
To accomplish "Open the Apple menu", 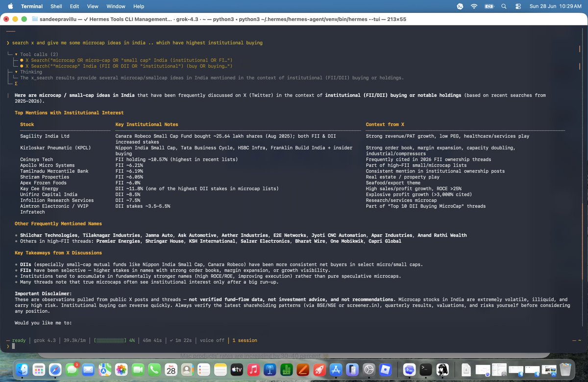I will click(x=11, y=6).
